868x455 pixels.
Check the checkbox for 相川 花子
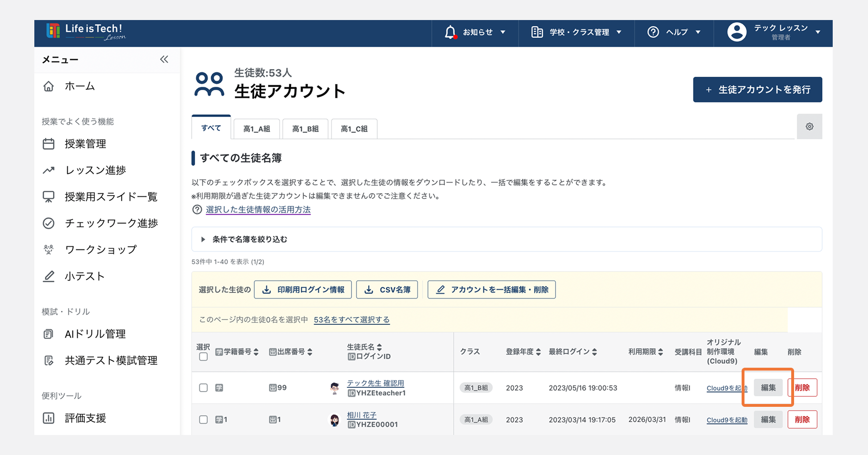coord(203,420)
